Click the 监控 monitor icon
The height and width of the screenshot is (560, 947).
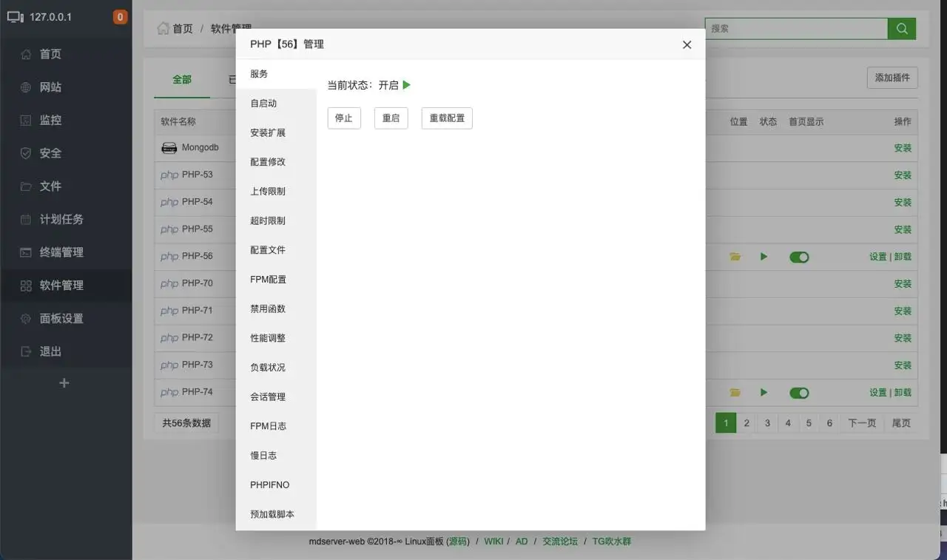point(26,120)
